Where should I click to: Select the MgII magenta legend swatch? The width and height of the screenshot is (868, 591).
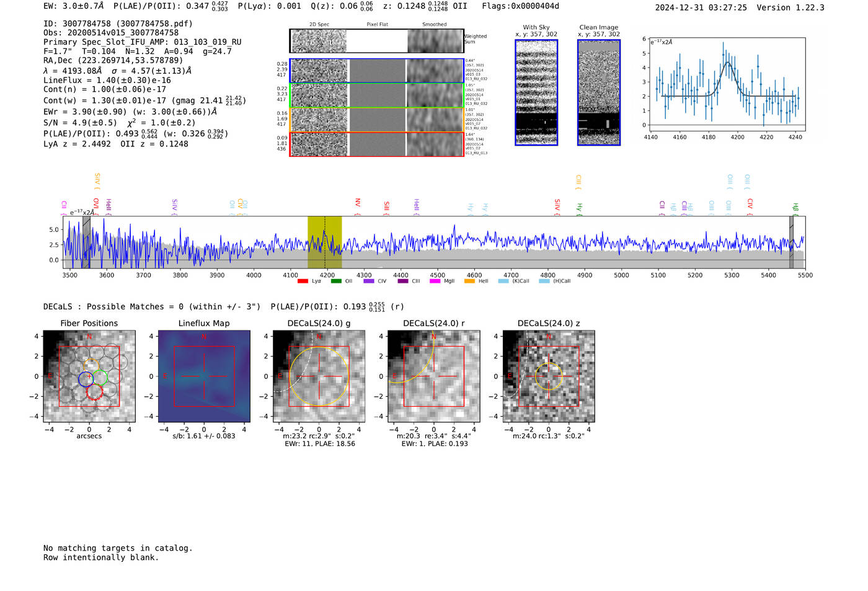435,282
